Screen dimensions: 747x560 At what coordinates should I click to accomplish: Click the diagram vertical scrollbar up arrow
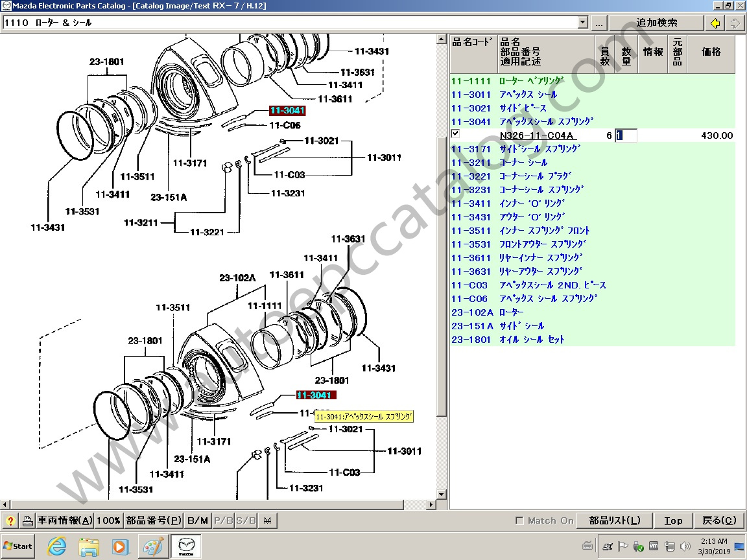click(x=441, y=40)
